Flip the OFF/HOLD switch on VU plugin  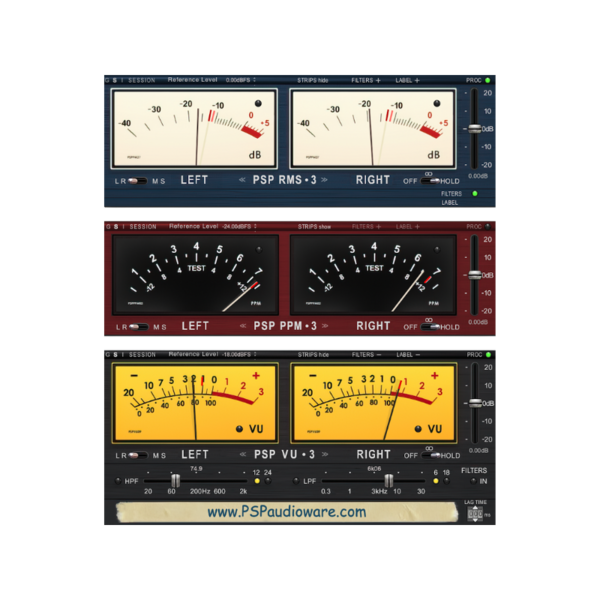431,455
